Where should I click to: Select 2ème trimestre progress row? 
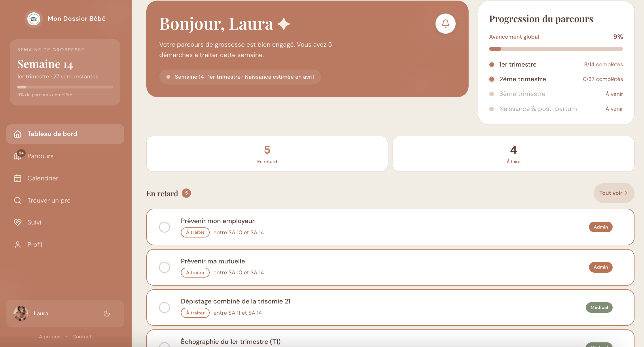pyautogui.click(x=556, y=79)
